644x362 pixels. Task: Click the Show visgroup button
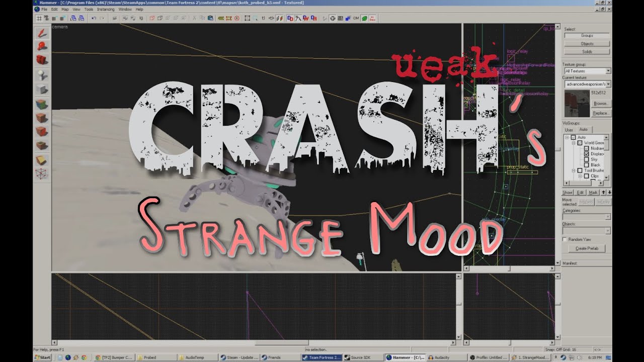point(568,193)
